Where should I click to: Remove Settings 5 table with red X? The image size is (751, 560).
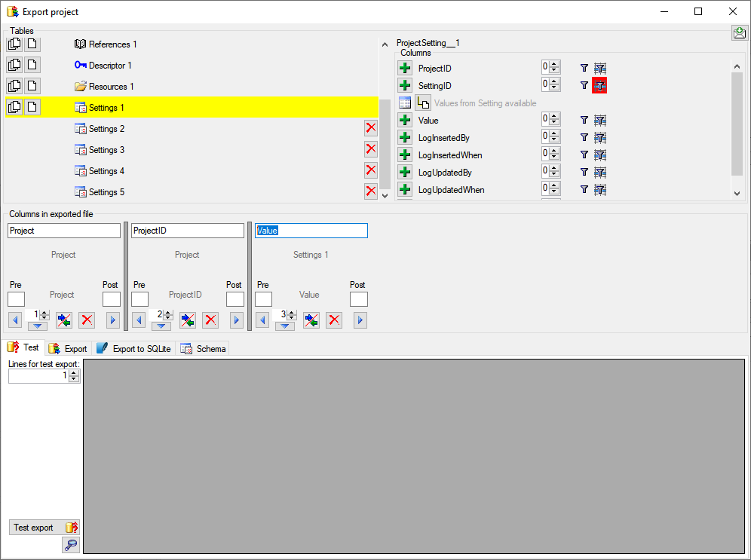coord(371,191)
